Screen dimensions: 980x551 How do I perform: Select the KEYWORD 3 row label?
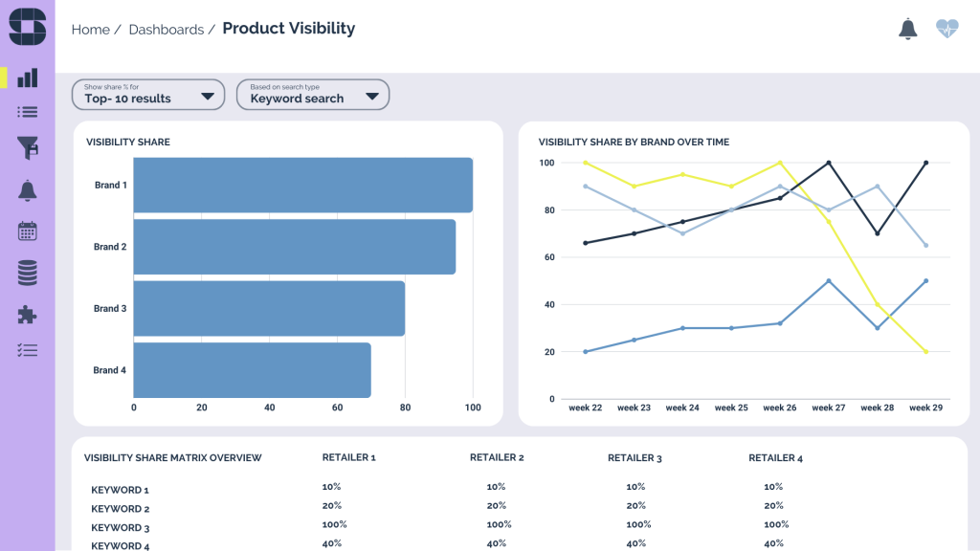(x=121, y=528)
